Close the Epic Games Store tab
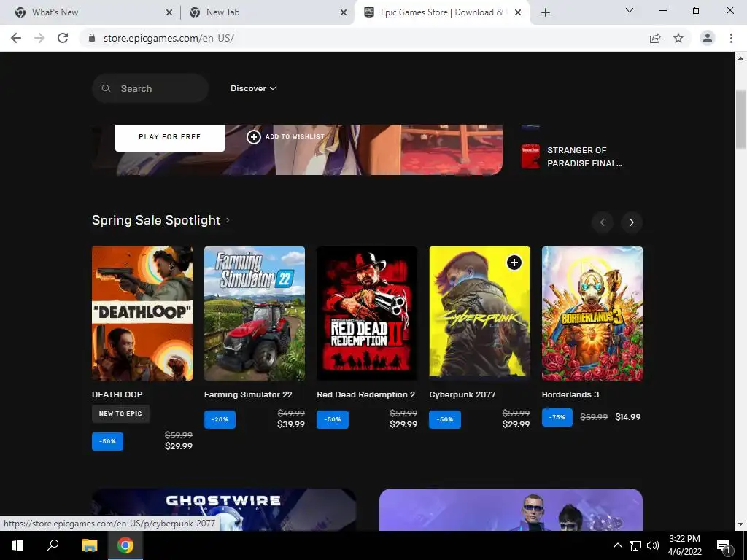Viewport: 747px width, 560px height. [x=518, y=13]
